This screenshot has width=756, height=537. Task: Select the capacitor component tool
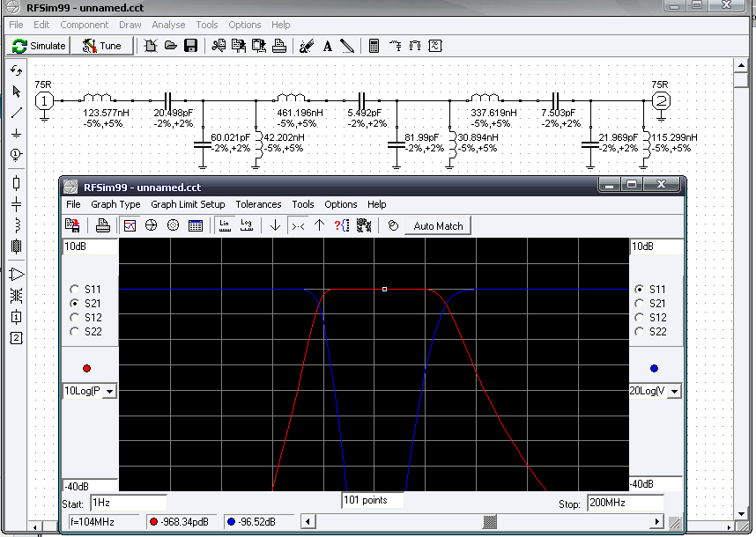(16, 204)
